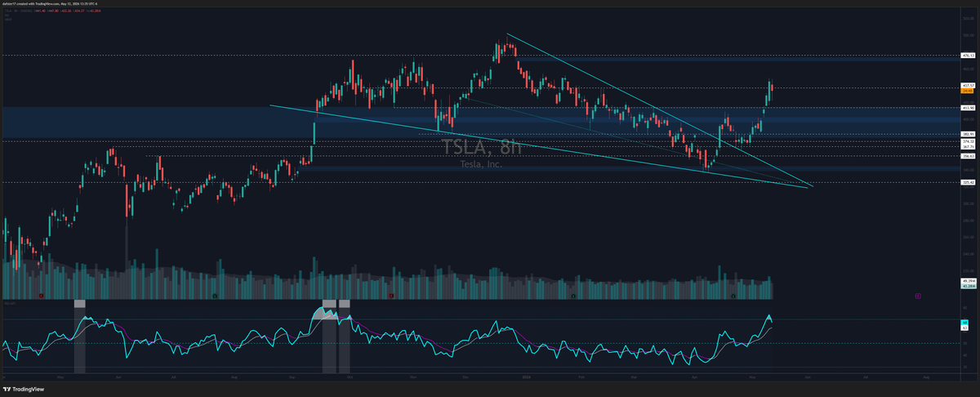The height and width of the screenshot is (397, 980).
Task: Click the 413.90 price level label
Action: pos(969,108)
